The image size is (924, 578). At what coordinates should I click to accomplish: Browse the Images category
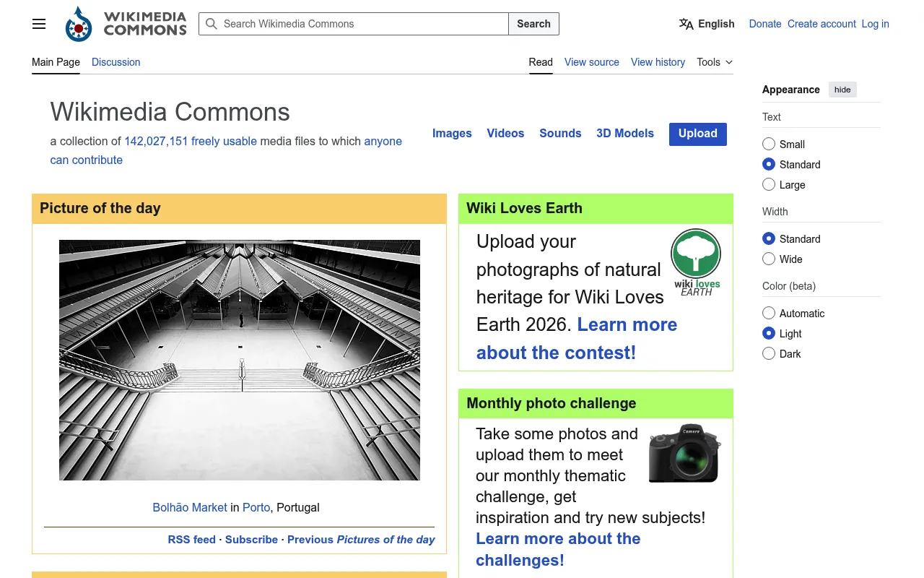click(452, 134)
